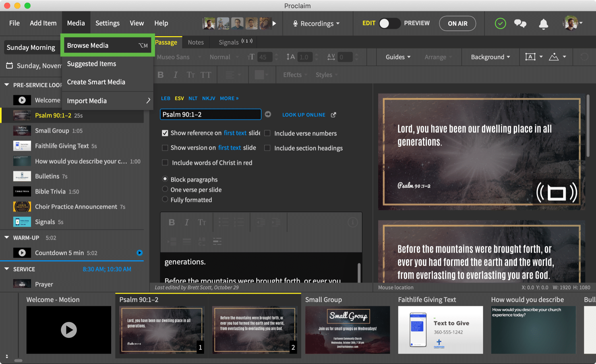Image resolution: width=596 pixels, height=364 pixels.
Task: Check Include words of Christ in red
Action: (165, 163)
